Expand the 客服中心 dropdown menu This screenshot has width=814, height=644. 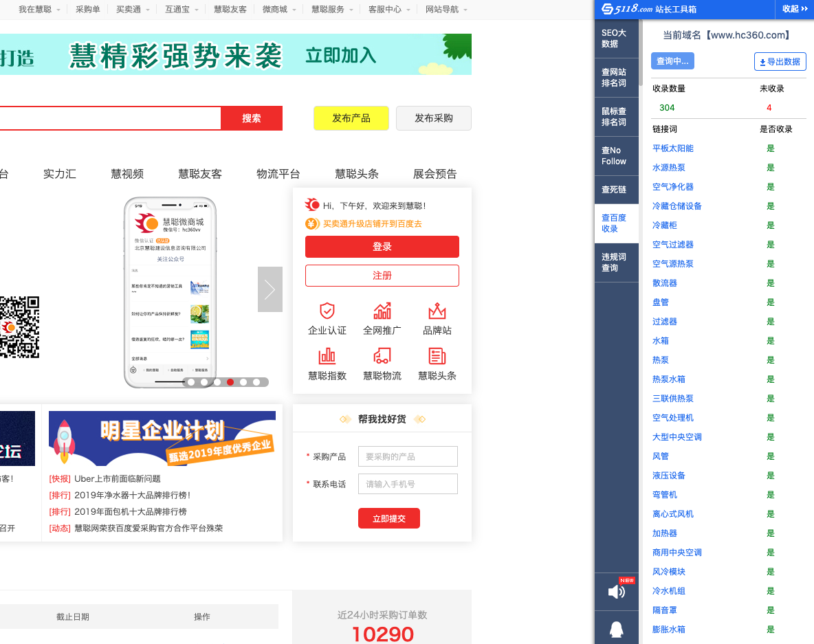(x=389, y=10)
